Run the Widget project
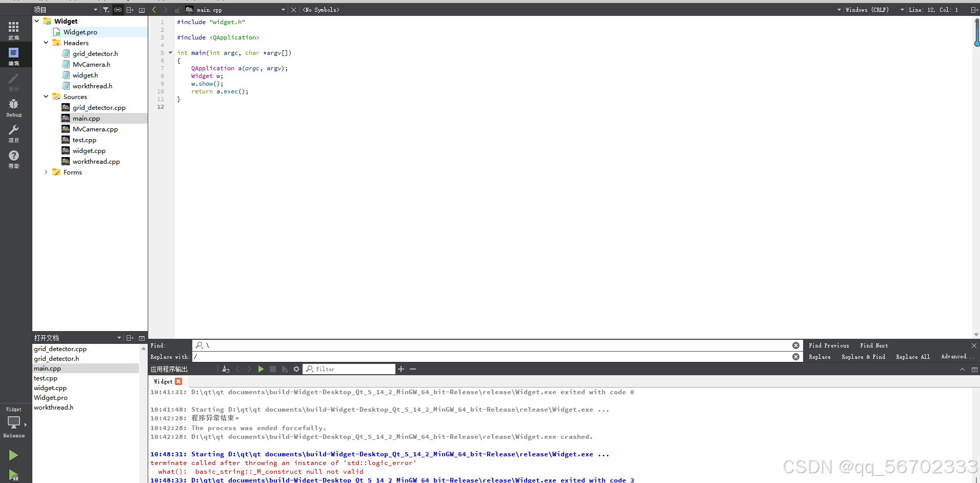980x483 pixels. coord(13,455)
